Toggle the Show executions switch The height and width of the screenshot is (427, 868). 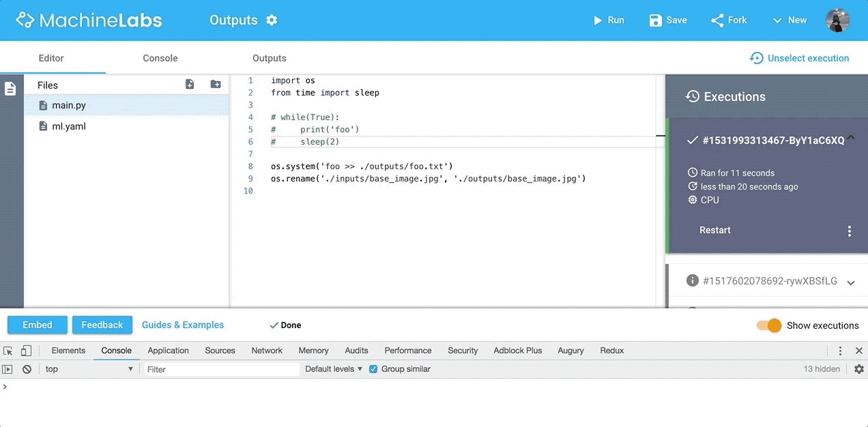coord(768,325)
